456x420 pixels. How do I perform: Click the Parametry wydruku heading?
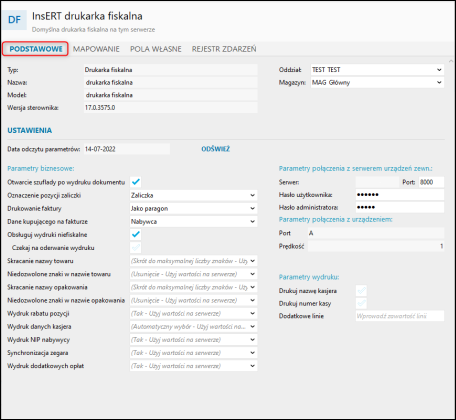[x=309, y=277]
